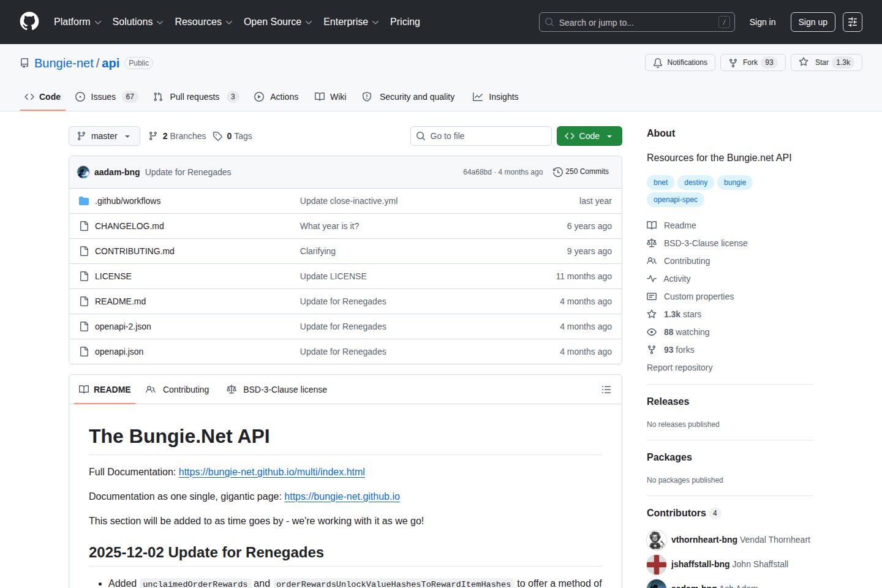Click the Go to file search field
This screenshot has width=882, height=588.
(x=481, y=136)
